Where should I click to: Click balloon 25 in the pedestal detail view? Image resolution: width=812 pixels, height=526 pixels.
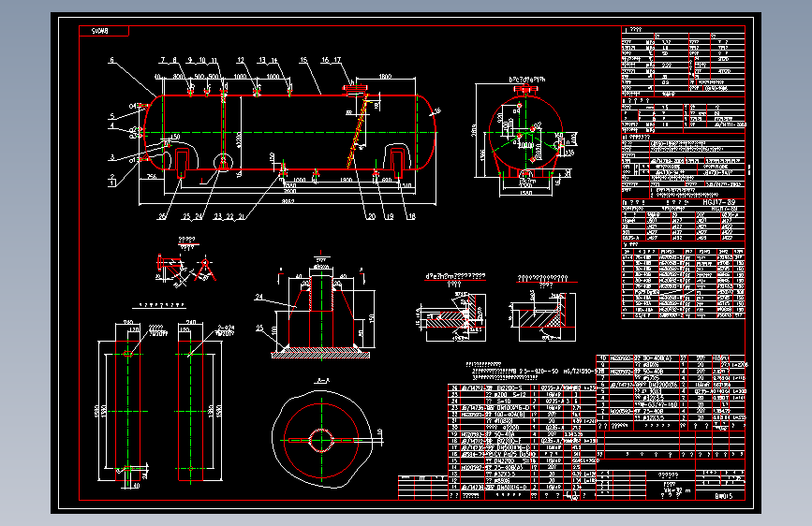click(x=259, y=329)
